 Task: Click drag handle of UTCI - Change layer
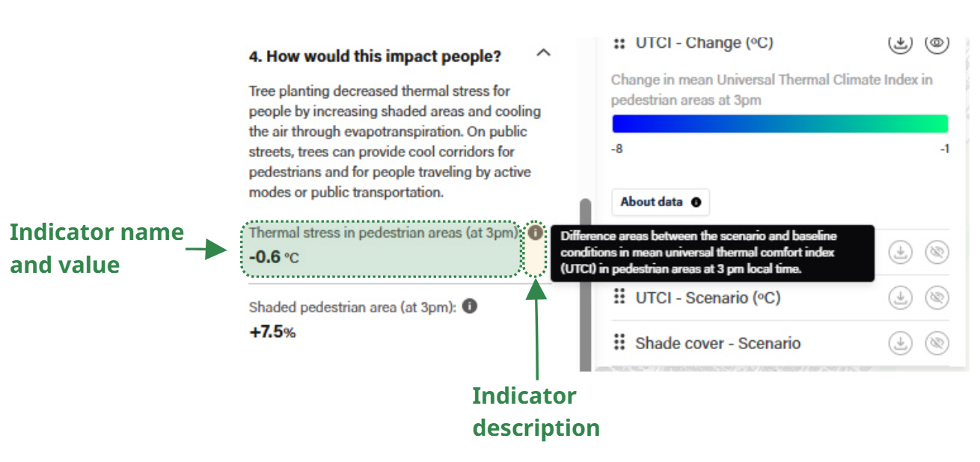pyautogui.click(x=619, y=43)
